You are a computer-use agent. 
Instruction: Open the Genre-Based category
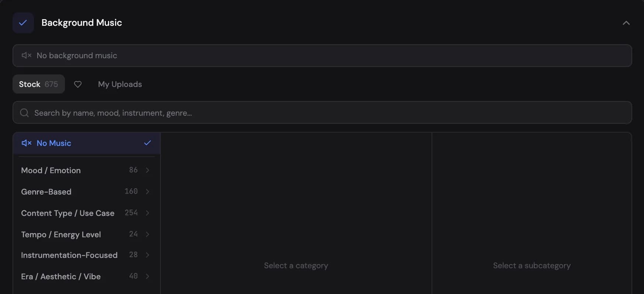[x=87, y=192]
